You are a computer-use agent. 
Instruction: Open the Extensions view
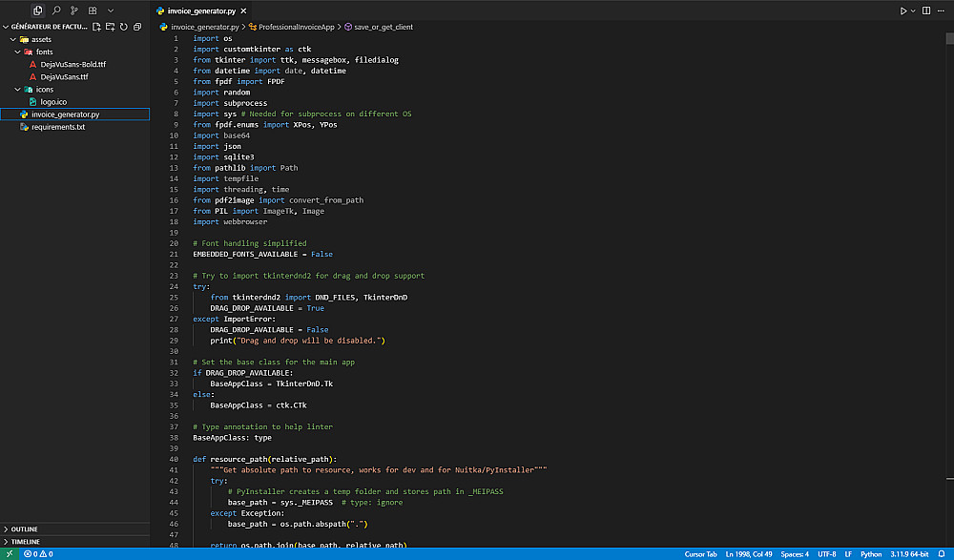click(x=93, y=10)
